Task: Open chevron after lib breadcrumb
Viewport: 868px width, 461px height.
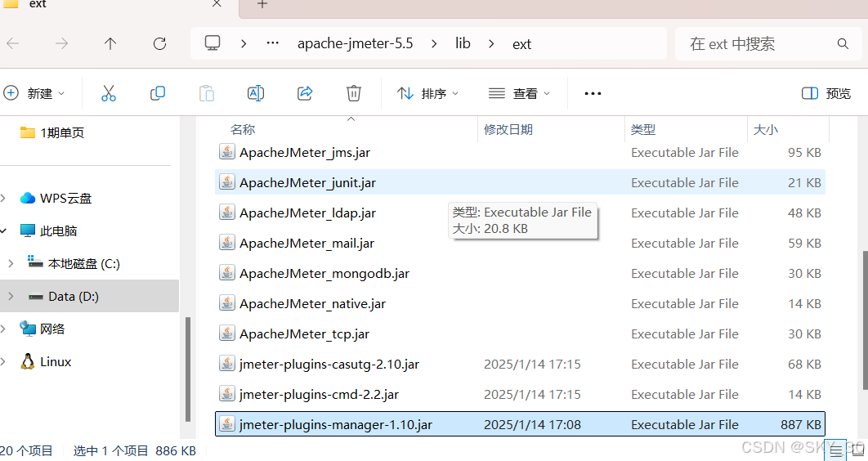Action: (x=491, y=43)
